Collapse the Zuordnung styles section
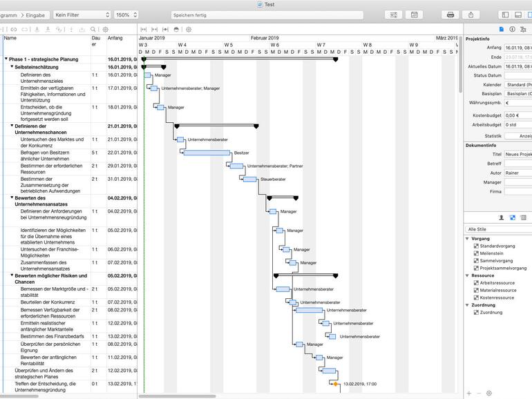The height and width of the screenshot is (399, 532). [467, 305]
